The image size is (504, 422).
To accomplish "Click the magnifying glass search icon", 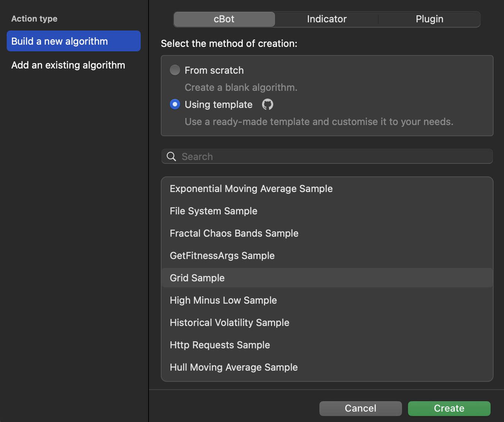I will (x=171, y=157).
